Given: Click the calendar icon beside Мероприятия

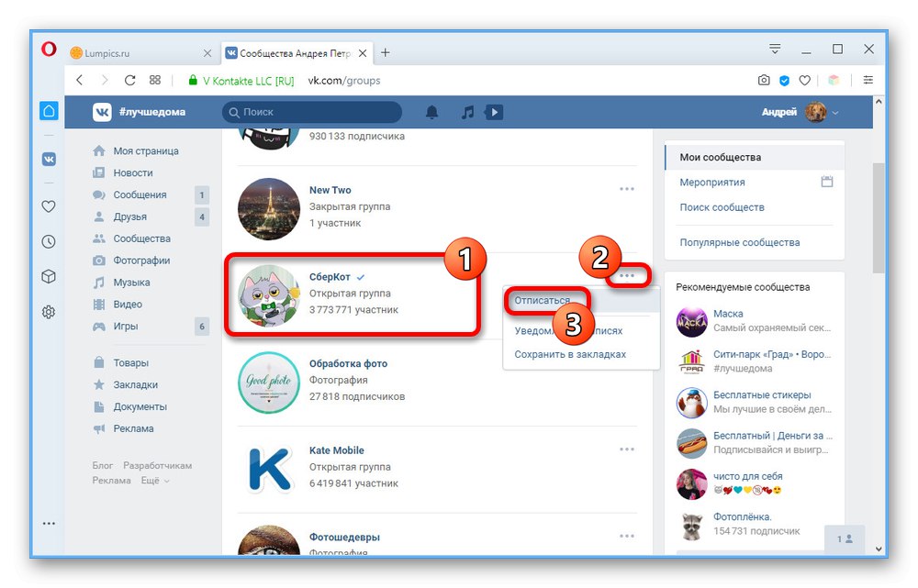Looking at the screenshot, I should click(x=827, y=182).
